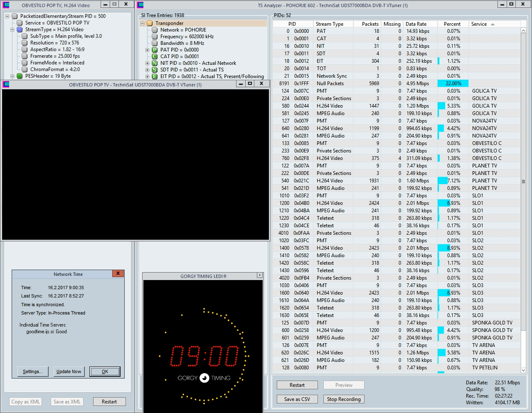Click the Save as CSV button

pos(297,399)
